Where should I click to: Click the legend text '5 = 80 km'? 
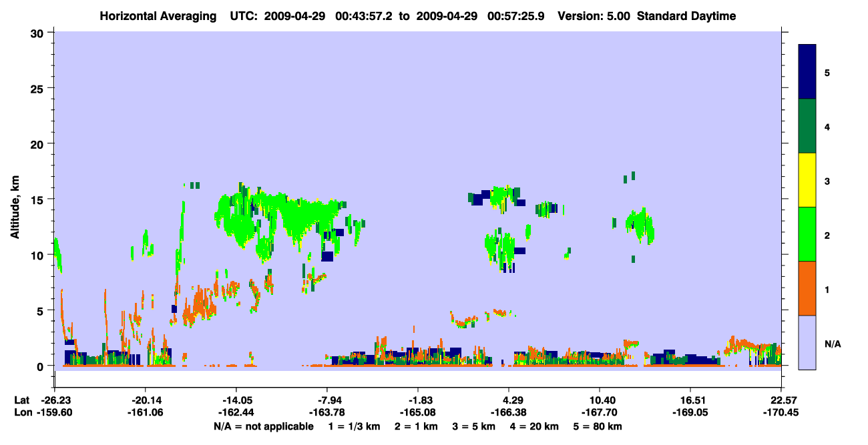coord(598,426)
